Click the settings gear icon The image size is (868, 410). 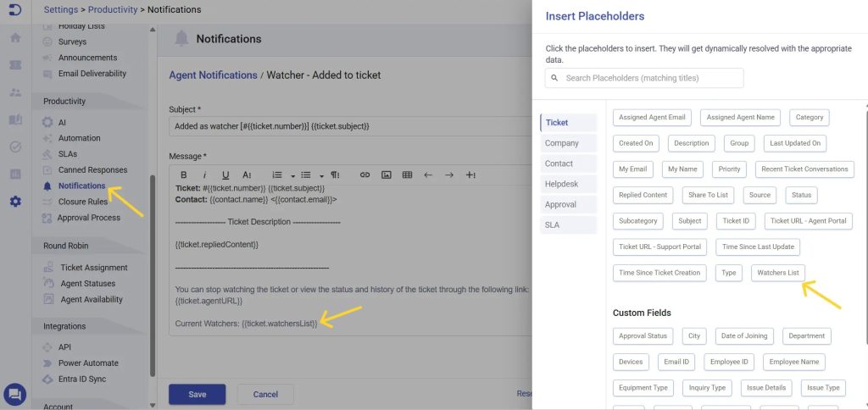(x=15, y=202)
